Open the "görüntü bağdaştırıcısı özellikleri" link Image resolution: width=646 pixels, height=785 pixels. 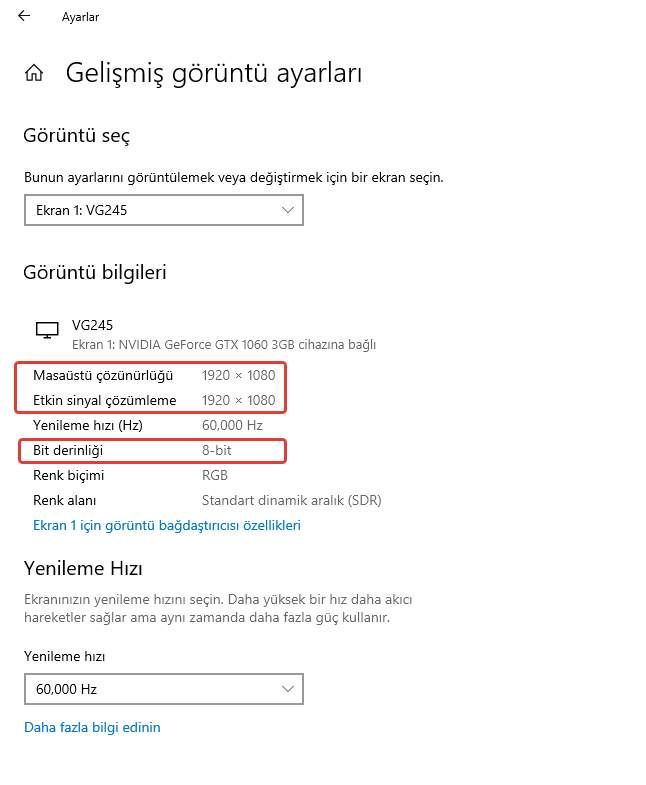[167, 525]
